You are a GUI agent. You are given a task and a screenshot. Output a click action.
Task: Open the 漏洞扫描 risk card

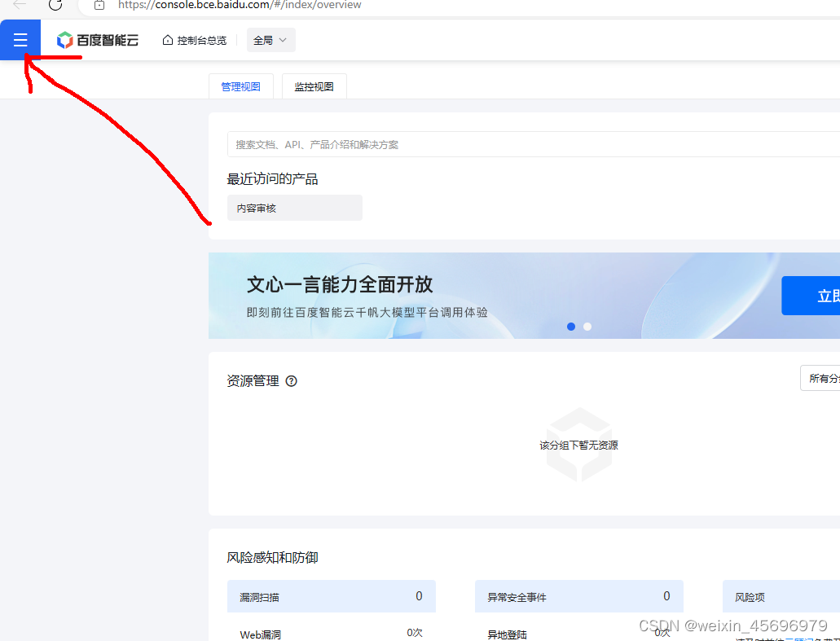[x=332, y=596]
